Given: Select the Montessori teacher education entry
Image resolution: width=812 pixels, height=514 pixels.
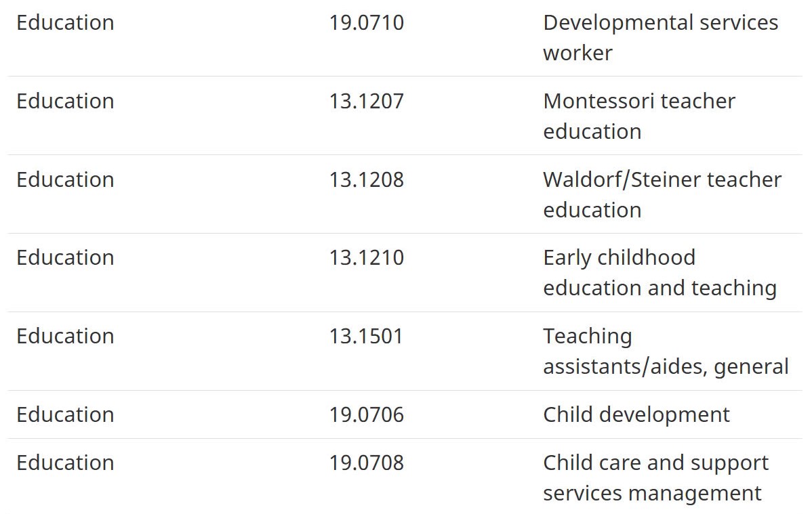Looking at the screenshot, I should click(x=638, y=116).
